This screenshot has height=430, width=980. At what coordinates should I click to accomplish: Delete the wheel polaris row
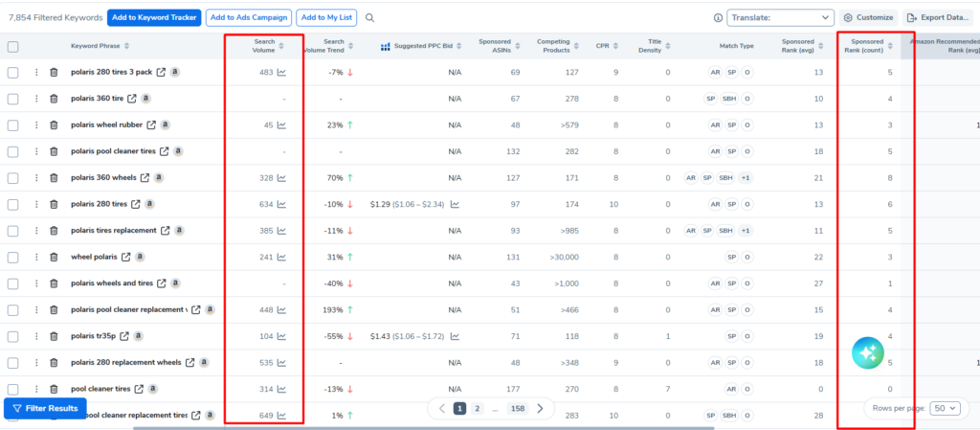point(54,257)
